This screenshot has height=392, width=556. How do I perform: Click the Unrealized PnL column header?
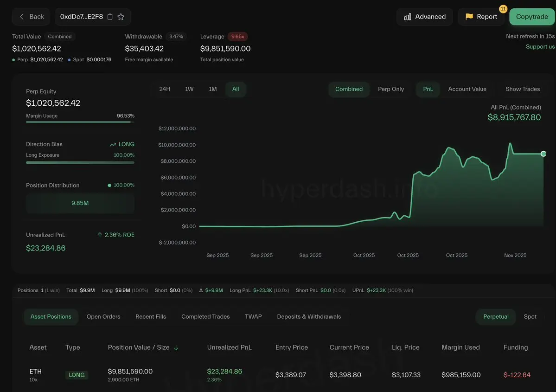point(230,347)
